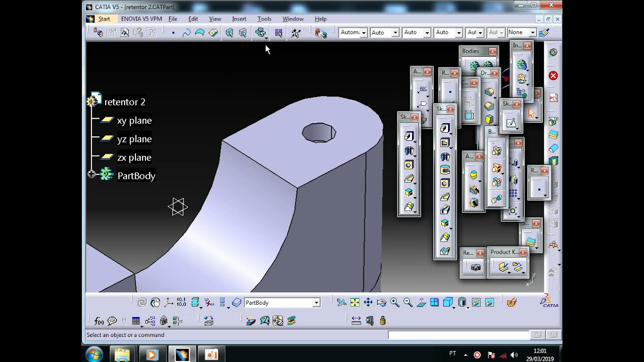Toggle Multi-View layout icon
The width and height of the screenshot is (644, 362).
[434, 302]
